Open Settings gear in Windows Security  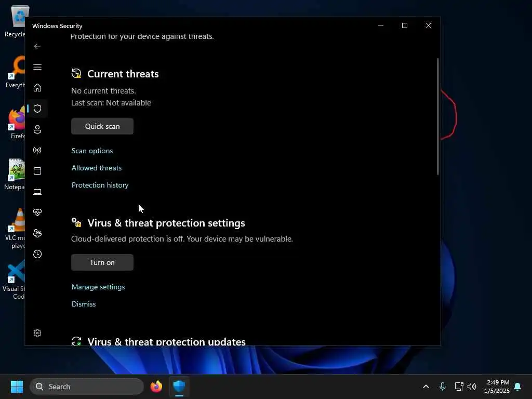pos(37,333)
